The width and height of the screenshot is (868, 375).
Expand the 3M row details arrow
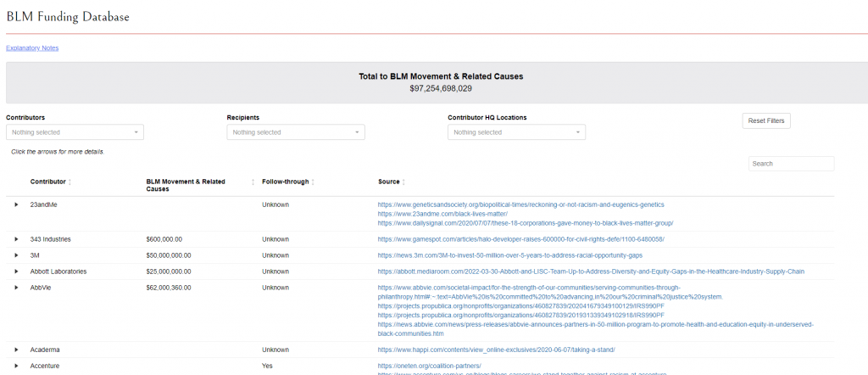17,255
